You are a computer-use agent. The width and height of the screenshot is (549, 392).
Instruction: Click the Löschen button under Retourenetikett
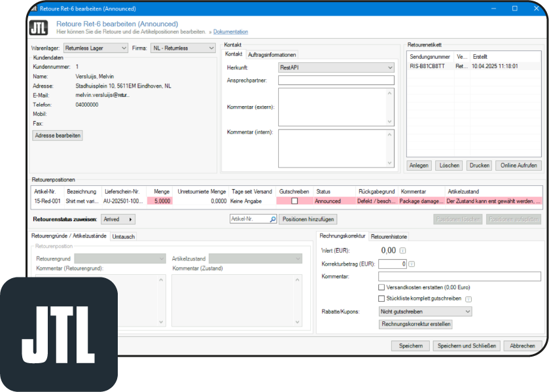point(450,166)
